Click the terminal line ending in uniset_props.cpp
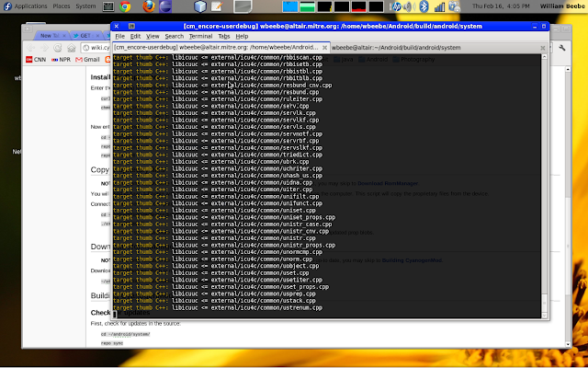Image resolution: width=588 pixels, height=368 pixels. coord(224,217)
